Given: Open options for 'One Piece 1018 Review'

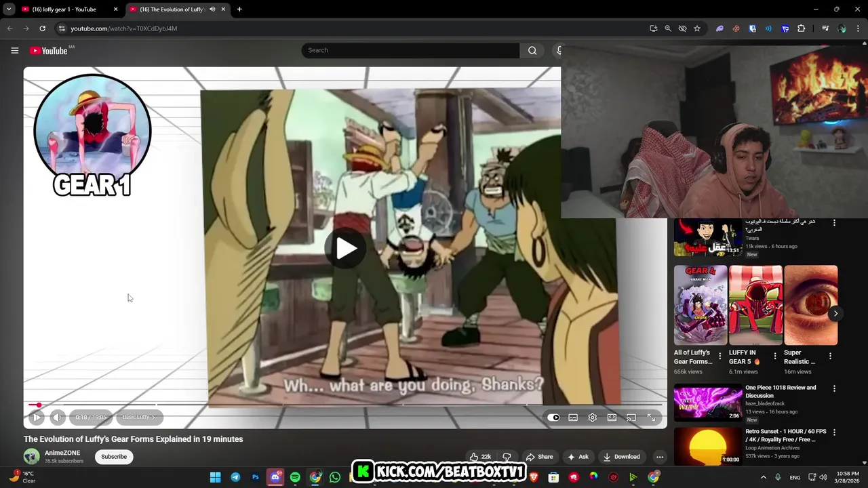Looking at the screenshot, I should 834,388.
